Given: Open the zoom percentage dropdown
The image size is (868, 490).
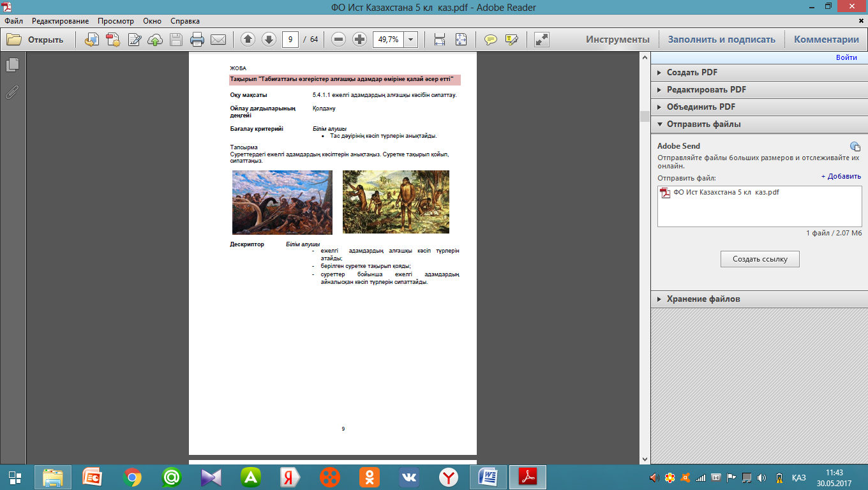Looking at the screenshot, I should point(410,40).
